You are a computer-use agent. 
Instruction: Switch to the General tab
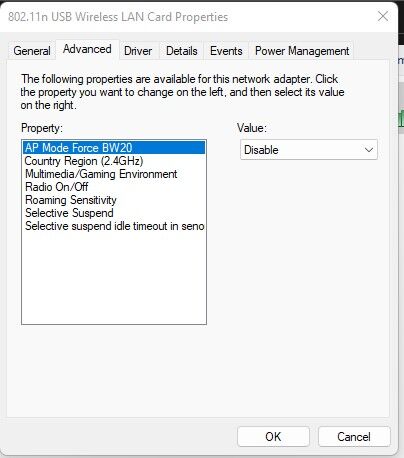(32, 51)
